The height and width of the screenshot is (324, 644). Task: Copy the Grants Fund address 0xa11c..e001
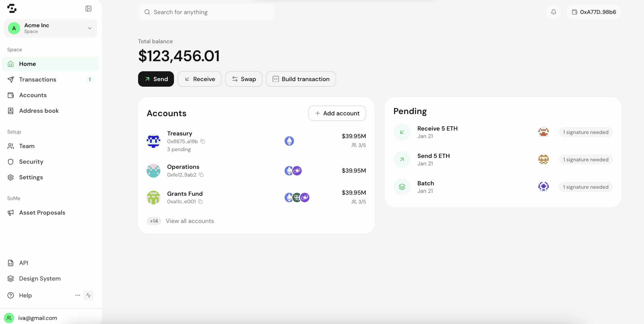(200, 202)
